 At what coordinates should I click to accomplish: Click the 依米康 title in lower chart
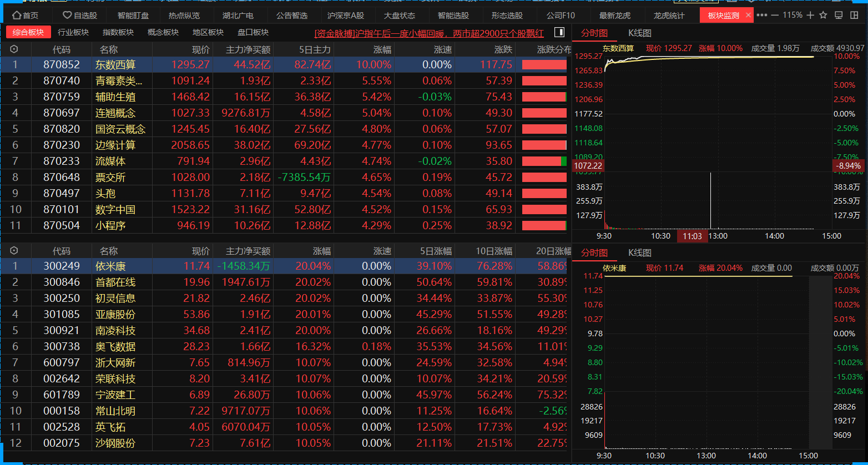point(614,268)
